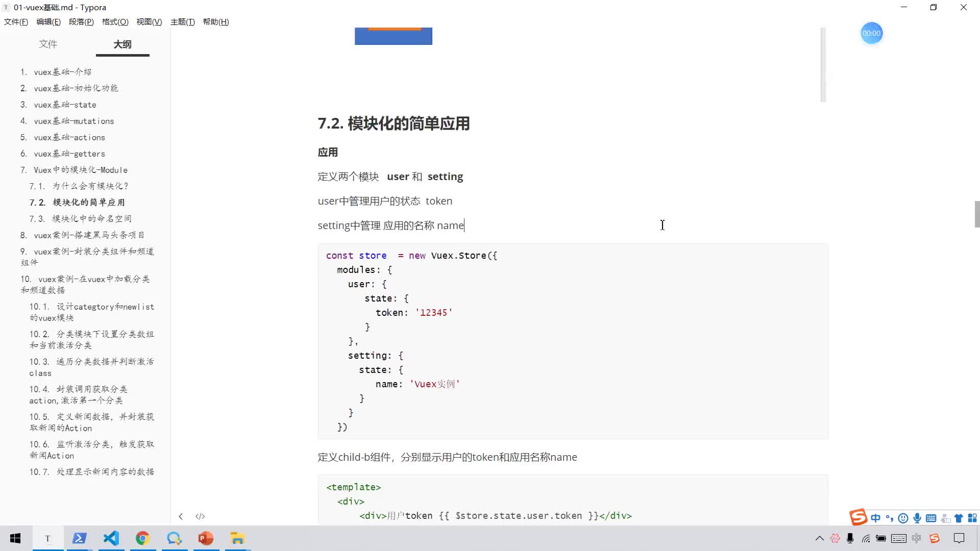Open PowerShell from the taskbar
This screenshot has height=551, width=980.
coord(79,538)
